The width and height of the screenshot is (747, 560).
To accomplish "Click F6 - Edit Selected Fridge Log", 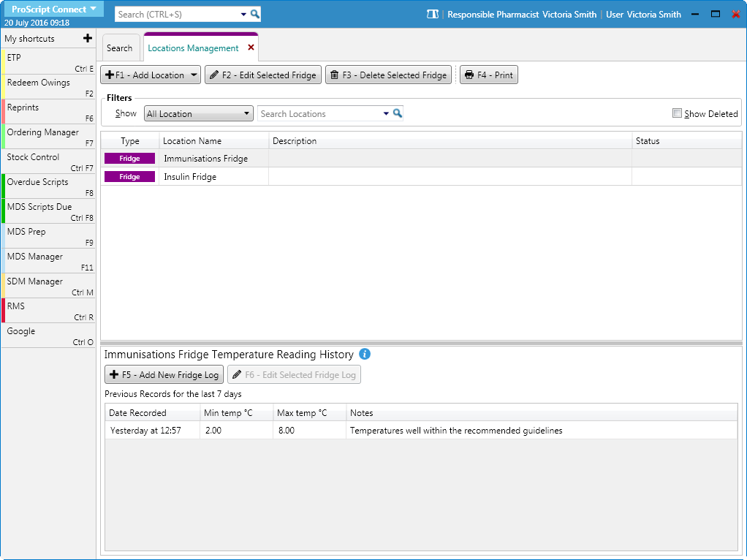I will point(295,374).
